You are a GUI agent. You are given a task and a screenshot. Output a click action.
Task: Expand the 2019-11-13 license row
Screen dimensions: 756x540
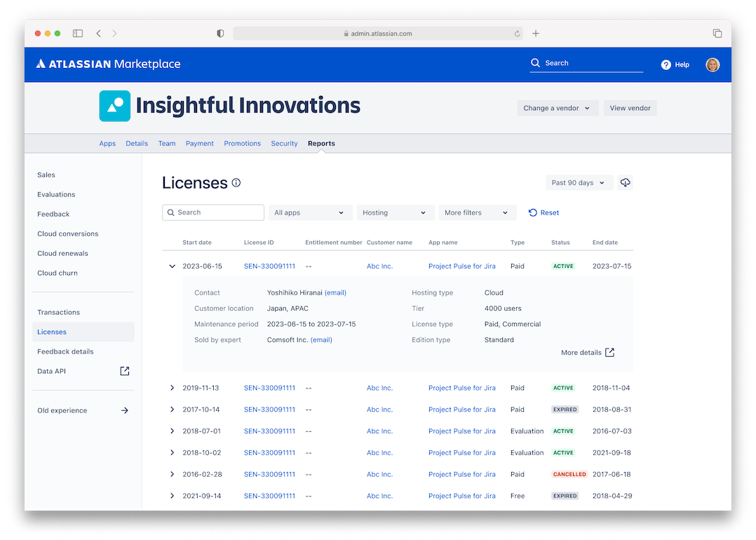click(x=173, y=388)
